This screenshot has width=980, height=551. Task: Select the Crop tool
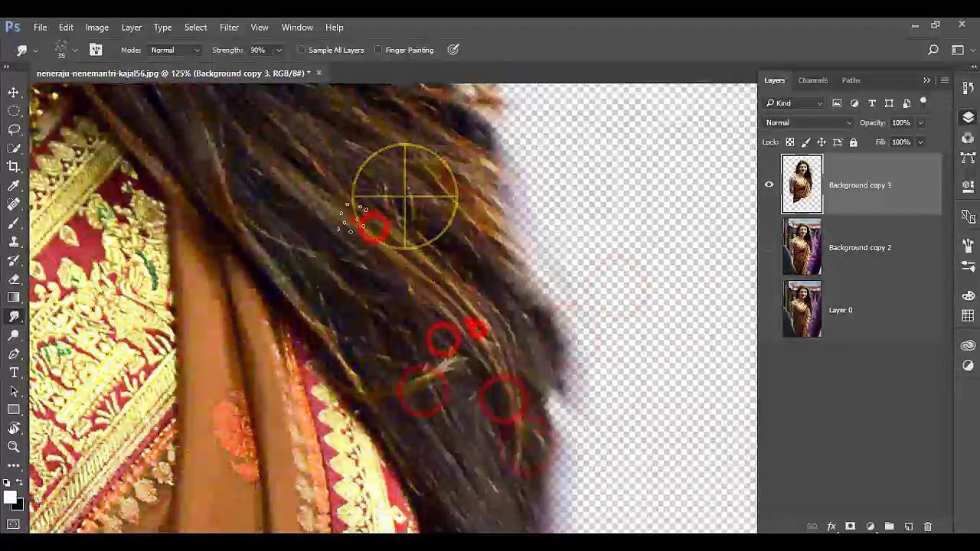(x=14, y=167)
